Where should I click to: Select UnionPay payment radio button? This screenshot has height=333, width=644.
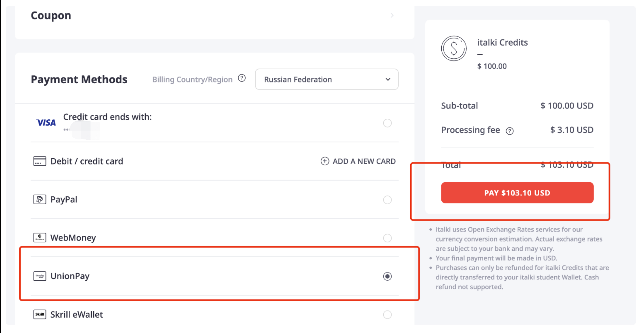[387, 276]
